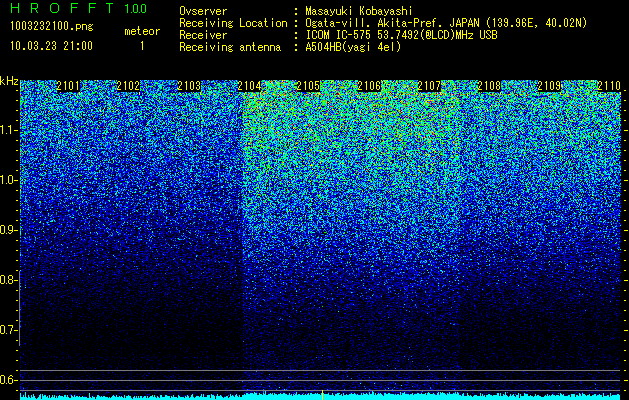This screenshot has width=629, height=400.
Task: Click the 2109 time marker
Action: [x=549, y=86]
